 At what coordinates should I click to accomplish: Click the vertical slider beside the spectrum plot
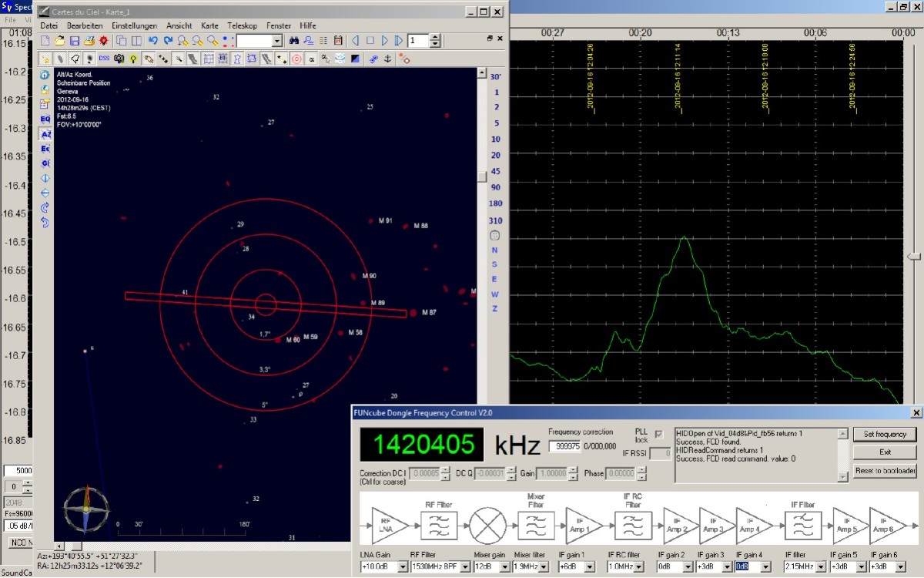coord(913,256)
